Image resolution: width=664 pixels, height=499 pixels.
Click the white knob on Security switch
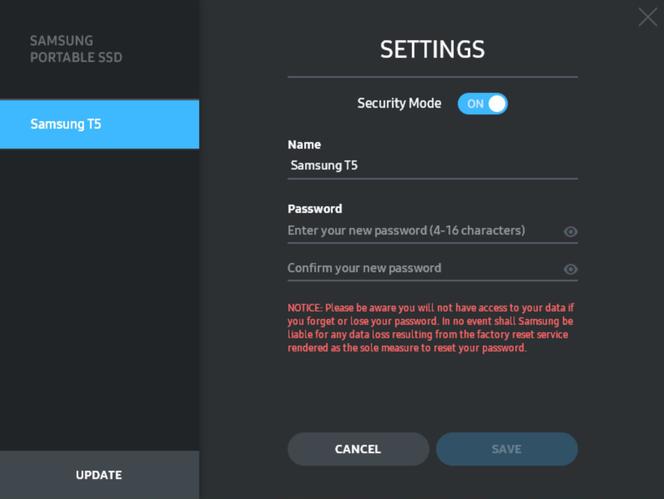[x=497, y=103]
